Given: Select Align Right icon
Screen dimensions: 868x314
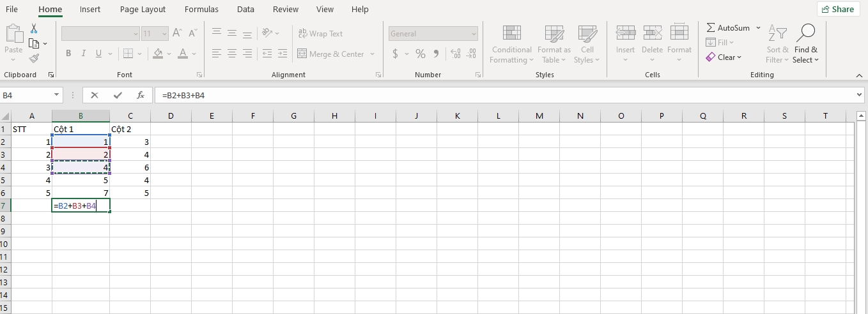Looking at the screenshot, I should point(247,54).
